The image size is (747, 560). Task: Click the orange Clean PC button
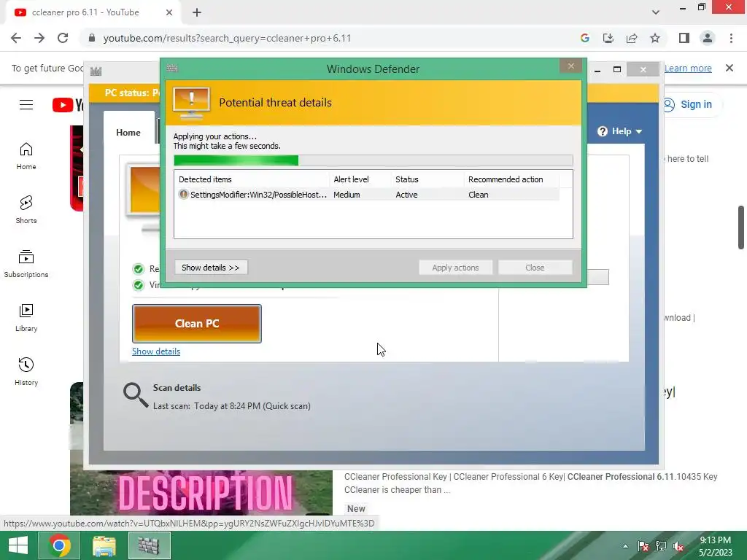tap(197, 323)
